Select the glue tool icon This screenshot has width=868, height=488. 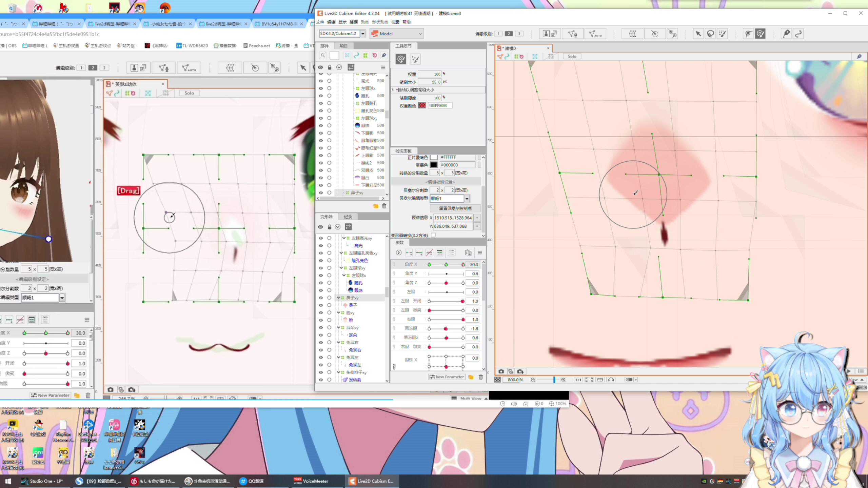click(786, 34)
